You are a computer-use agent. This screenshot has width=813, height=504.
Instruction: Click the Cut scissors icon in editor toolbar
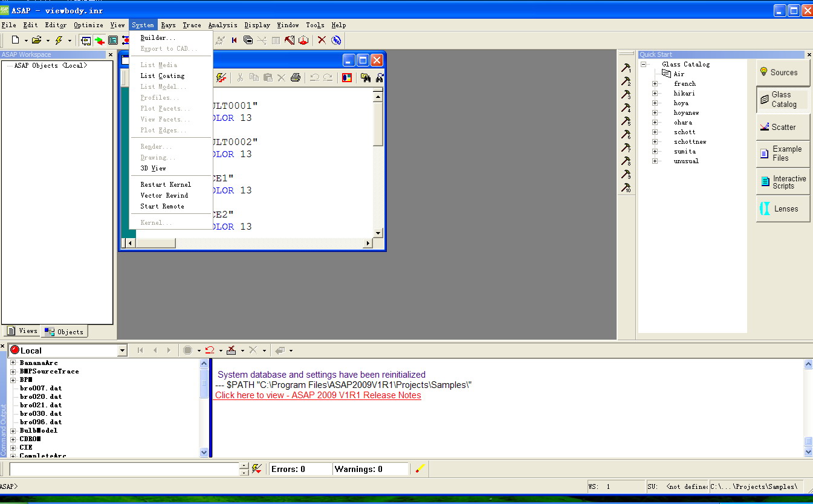(240, 77)
